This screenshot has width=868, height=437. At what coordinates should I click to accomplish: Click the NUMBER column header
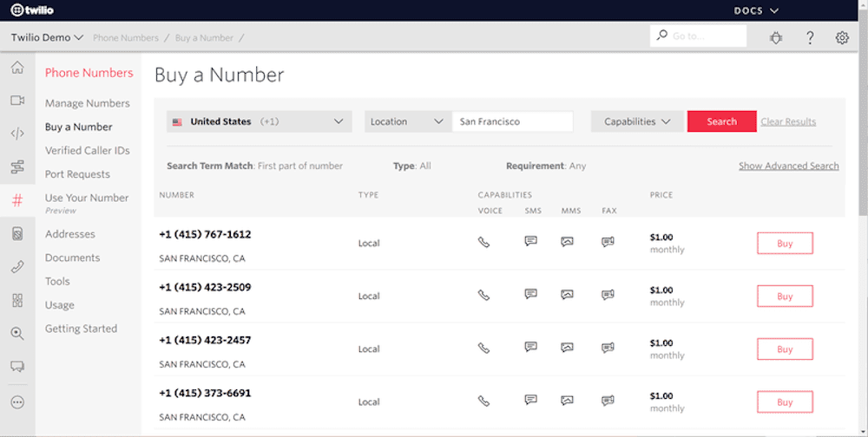click(x=176, y=195)
